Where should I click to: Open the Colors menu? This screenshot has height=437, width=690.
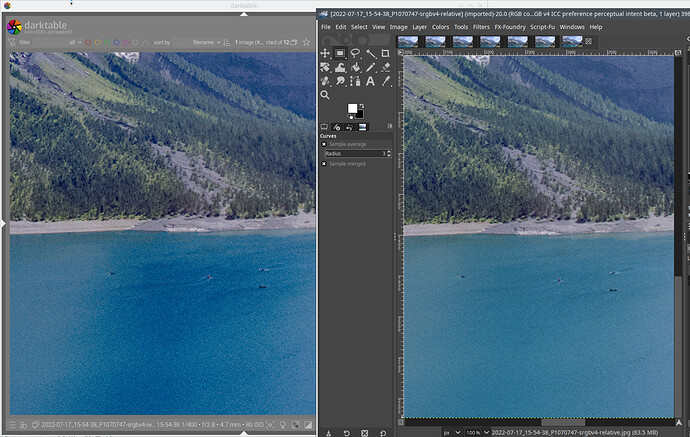coord(441,27)
